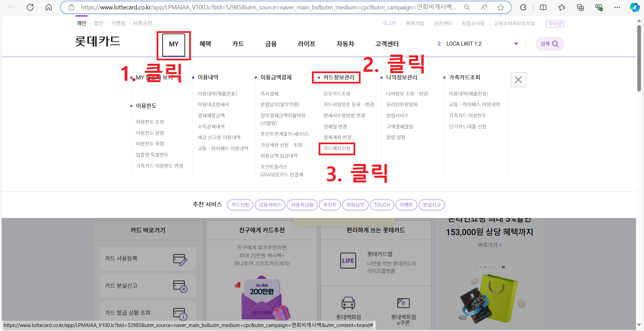Open the 롯데카드앱 LIFE icon

[348, 261]
